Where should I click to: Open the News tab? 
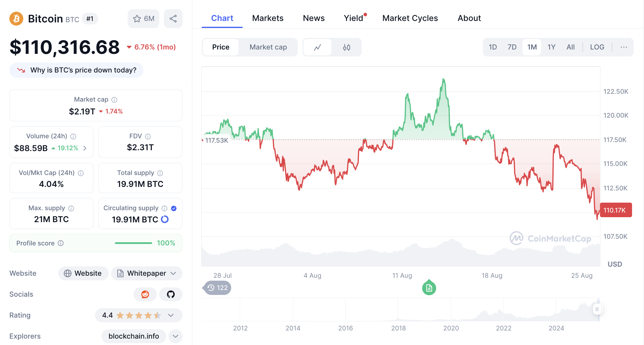(x=314, y=18)
